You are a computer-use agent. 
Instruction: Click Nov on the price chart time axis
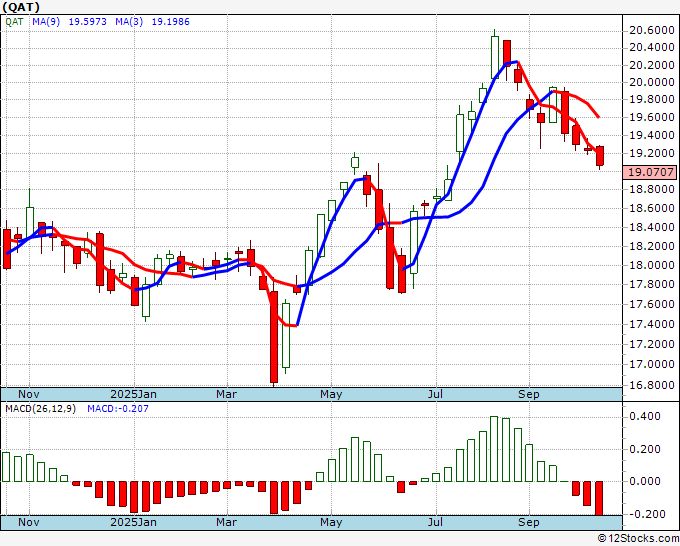click(29, 394)
